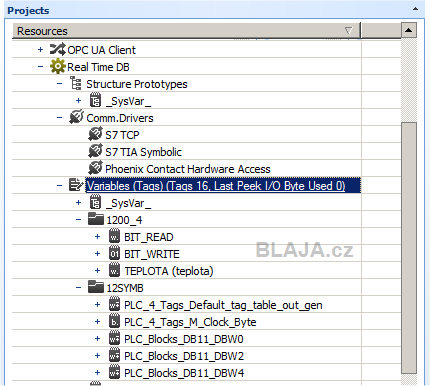
Task: Click the PLC_Blocks_DB11_DBW0 tag icon
Action: 114,338
